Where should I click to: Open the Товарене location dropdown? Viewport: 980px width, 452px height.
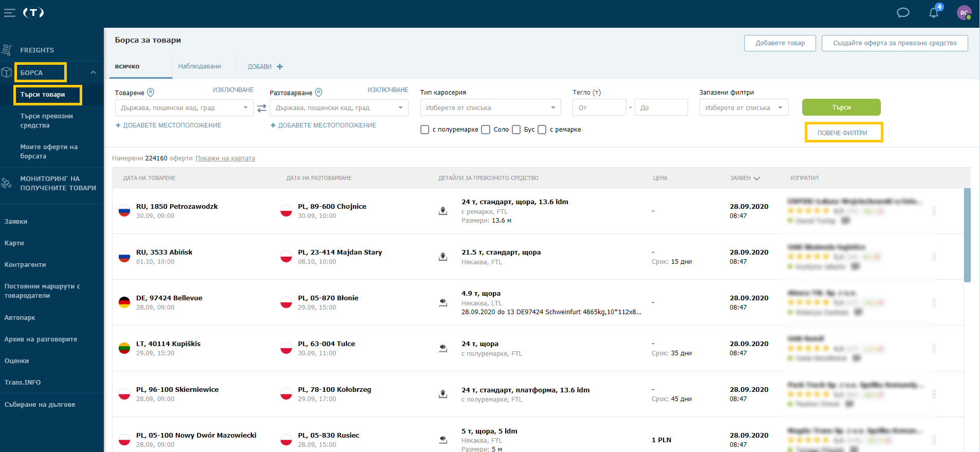tap(184, 107)
